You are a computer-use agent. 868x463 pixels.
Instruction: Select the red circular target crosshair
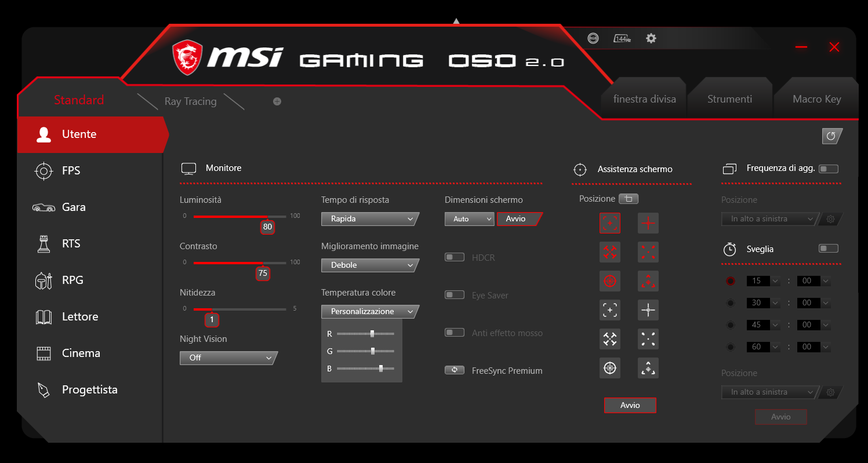[x=610, y=281]
